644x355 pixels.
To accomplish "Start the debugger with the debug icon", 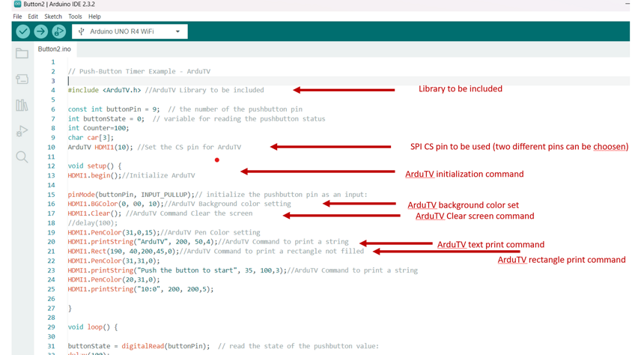I will point(58,31).
